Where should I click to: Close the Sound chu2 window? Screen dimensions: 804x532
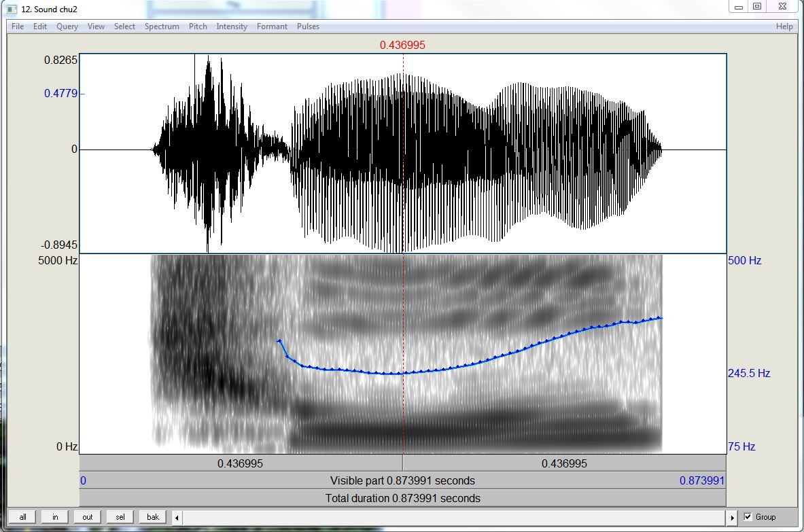pyautogui.click(x=782, y=7)
